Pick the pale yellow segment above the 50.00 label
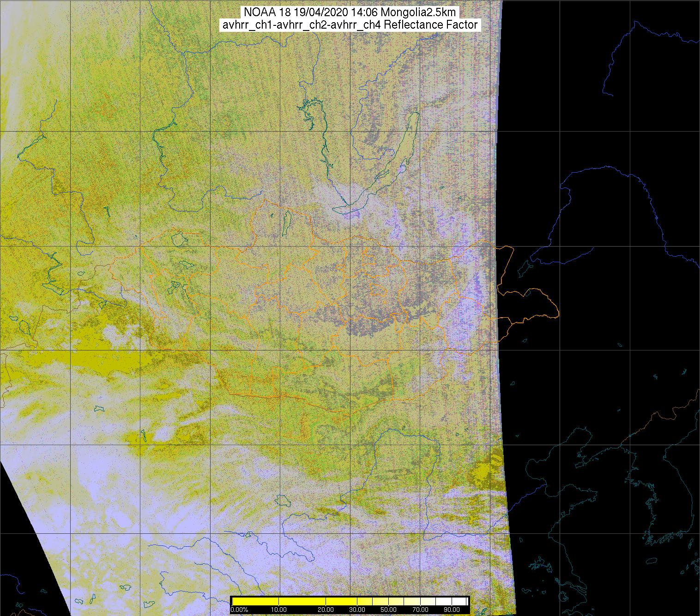The width and height of the screenshot is (700, 616). pyautogui.click(x=396, y=601)
